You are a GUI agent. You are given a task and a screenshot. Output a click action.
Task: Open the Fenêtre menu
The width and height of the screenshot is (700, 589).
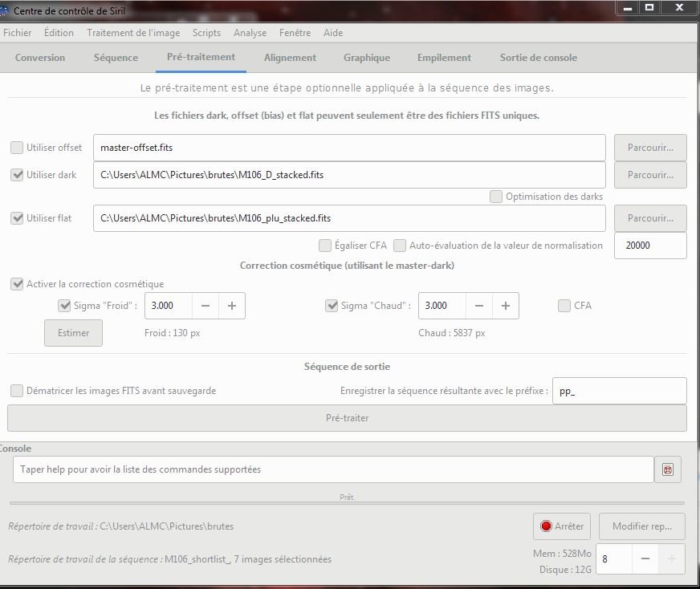(295, 33)
